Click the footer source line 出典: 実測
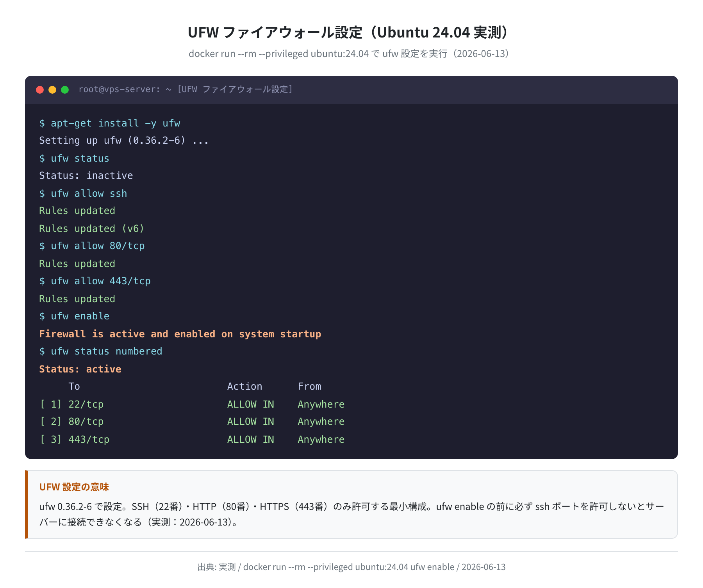 (351, 567)
